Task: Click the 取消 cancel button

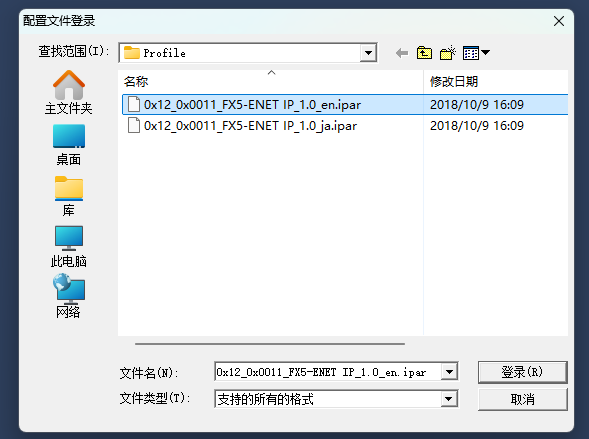Action: [522, 399]
